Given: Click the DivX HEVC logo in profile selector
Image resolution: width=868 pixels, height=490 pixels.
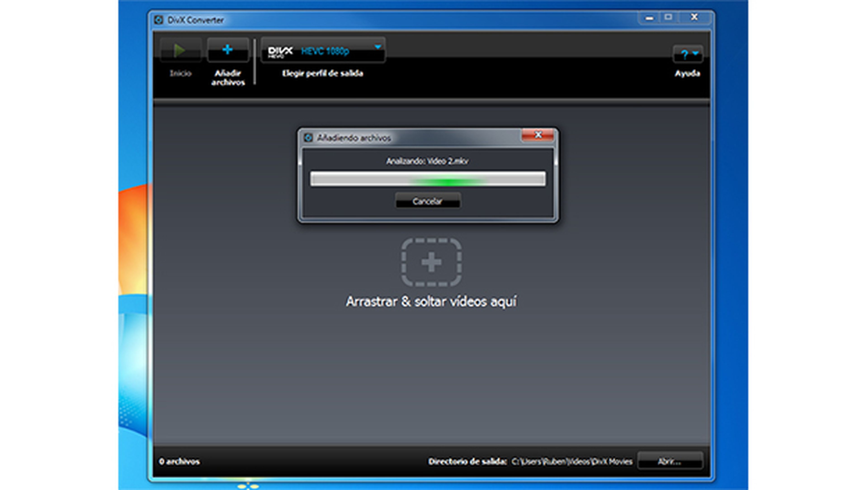Looking at the screenshot, I should [x=280, y=52].
